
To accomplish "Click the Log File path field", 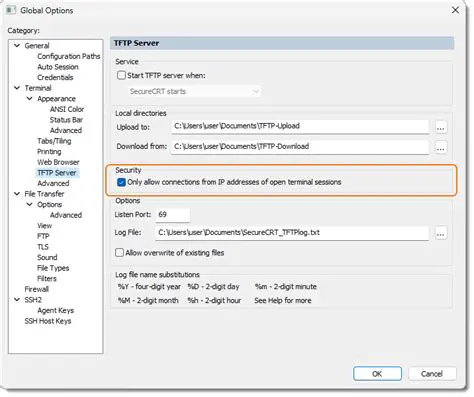I will click(292, 233).
